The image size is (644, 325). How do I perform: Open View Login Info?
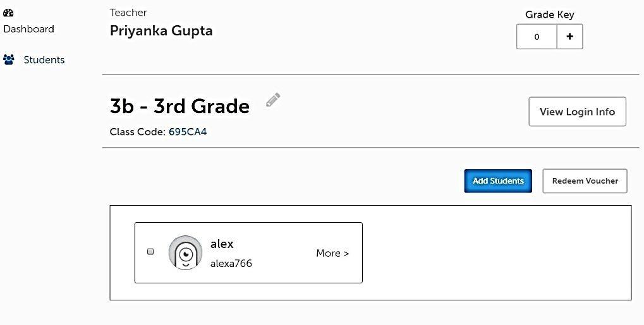pyautogui.click(x=578, y=112)
